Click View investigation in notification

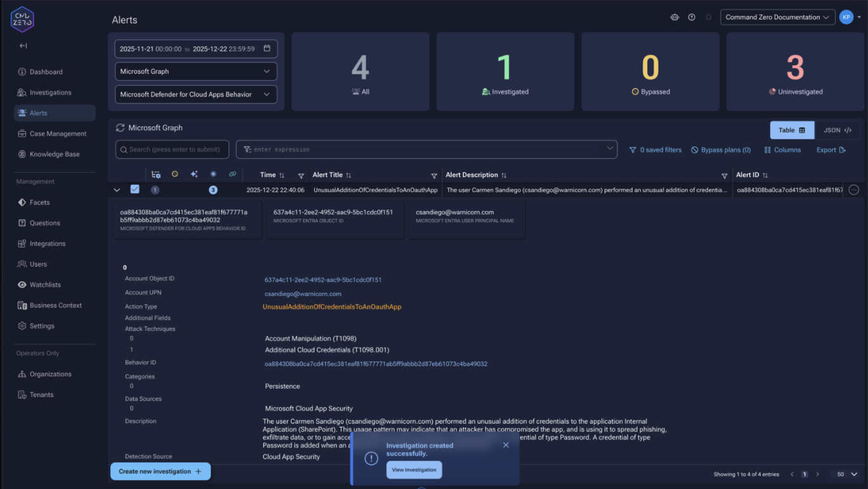coord(414,470)
